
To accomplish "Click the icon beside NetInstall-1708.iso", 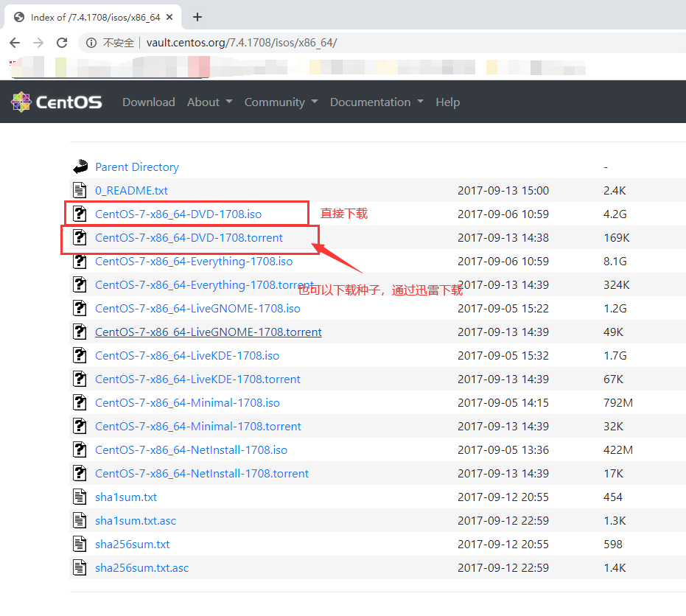I will tap(80, 449).
